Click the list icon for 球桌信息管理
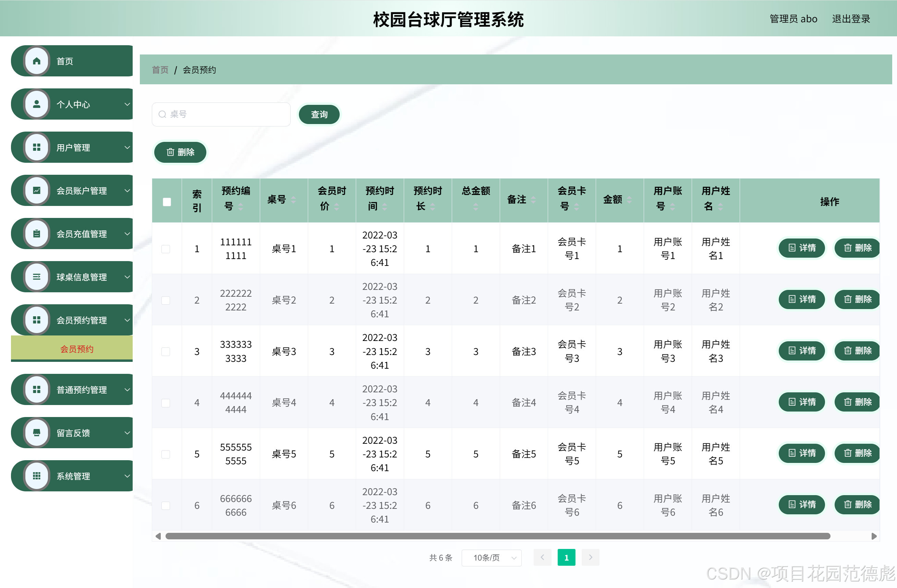897x588 pixels. pyautogui.click(x=37, y=277)
